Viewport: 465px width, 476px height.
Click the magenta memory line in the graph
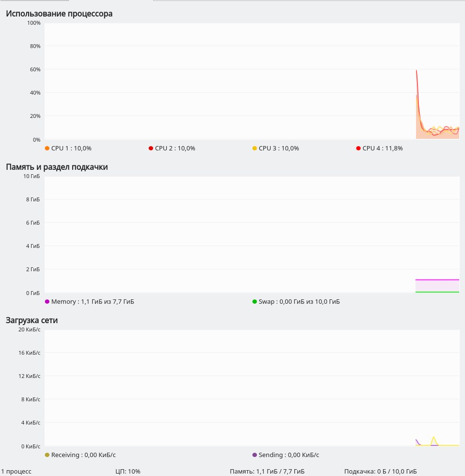(x=436, y=279)
